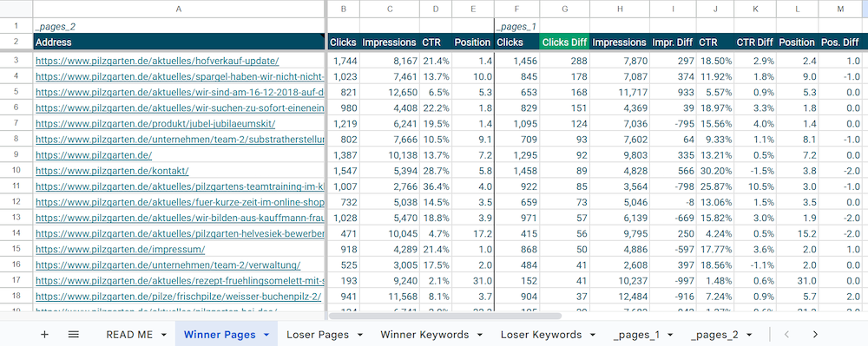The width and height of the screenshot is (868, 346).
Task: Open READ ME tab dropdown arrow
Action: pyautogui.click(x=164, y=335)
